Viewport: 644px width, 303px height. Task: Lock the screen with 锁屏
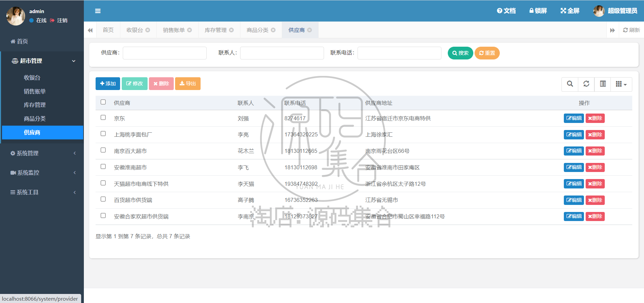tap(538, 11)
